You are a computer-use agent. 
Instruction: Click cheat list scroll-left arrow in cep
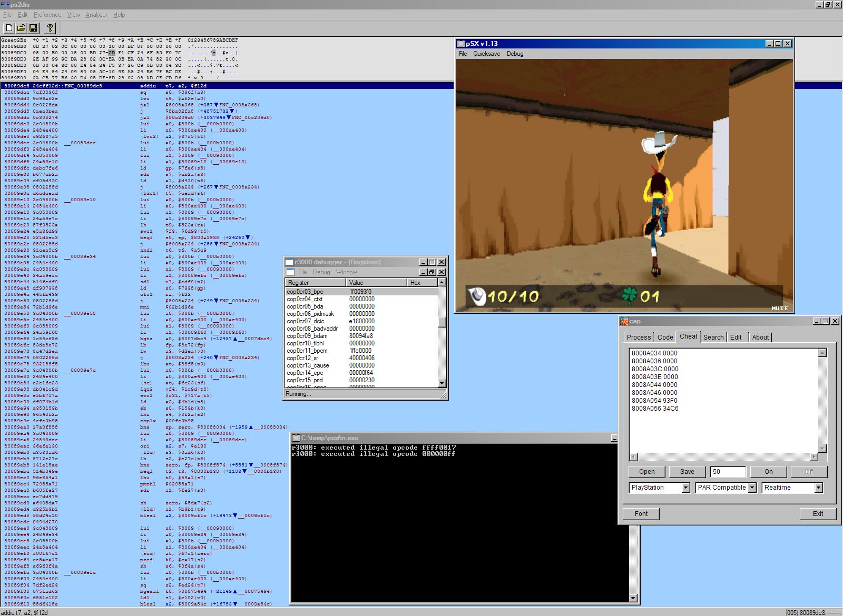point(634,457)
